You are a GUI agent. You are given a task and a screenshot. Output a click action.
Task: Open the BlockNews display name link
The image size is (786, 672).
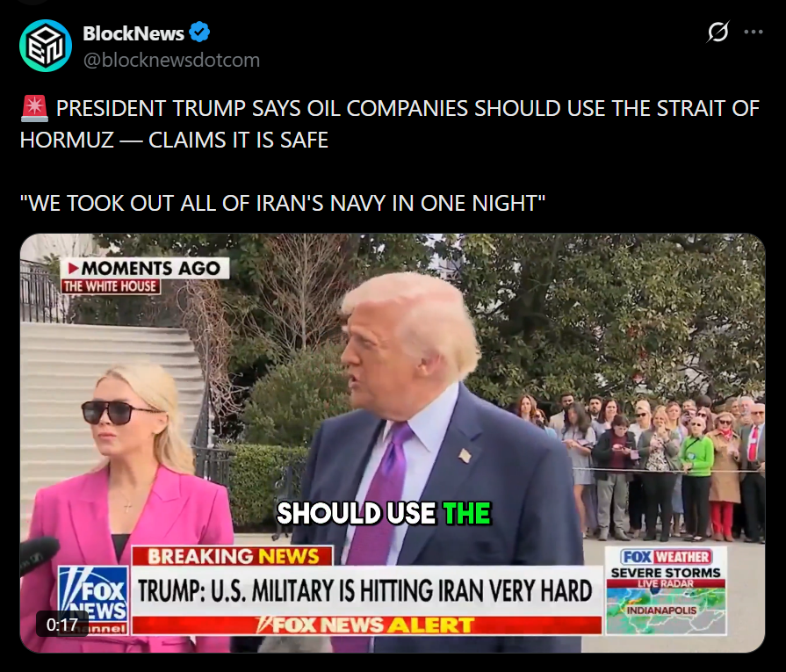click(x=133, y=33)
